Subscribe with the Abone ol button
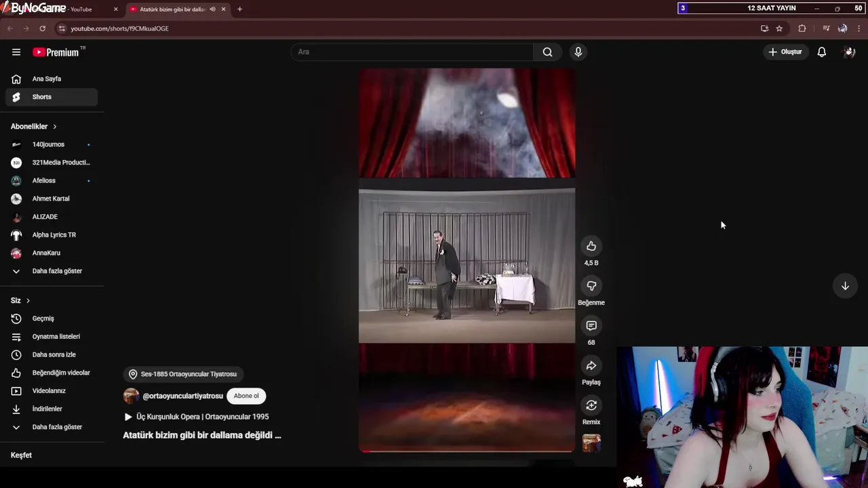The height and width of the screenshot is (488, 868). [246, 396]
